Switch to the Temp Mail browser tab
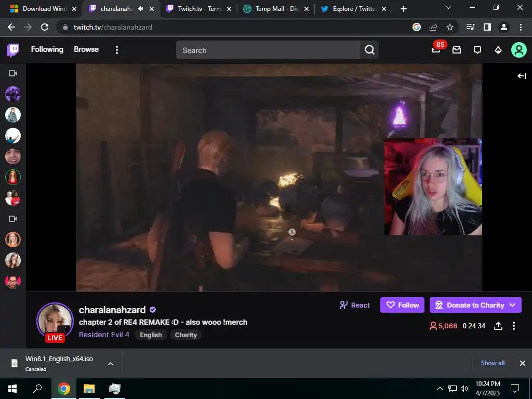The width and height of the screenshot is (532, 399). click(276, 9)
